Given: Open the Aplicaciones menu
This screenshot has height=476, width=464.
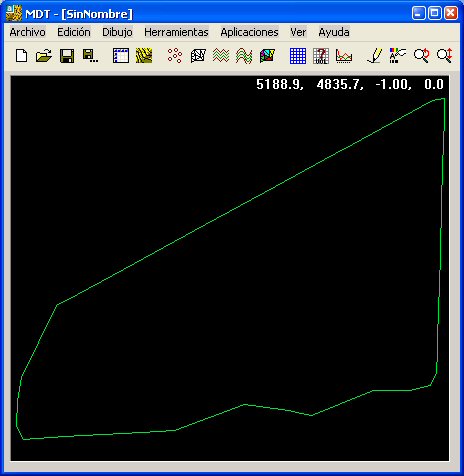Looking at the screenshot, I should pyautogui.click(x=249, y=32).
